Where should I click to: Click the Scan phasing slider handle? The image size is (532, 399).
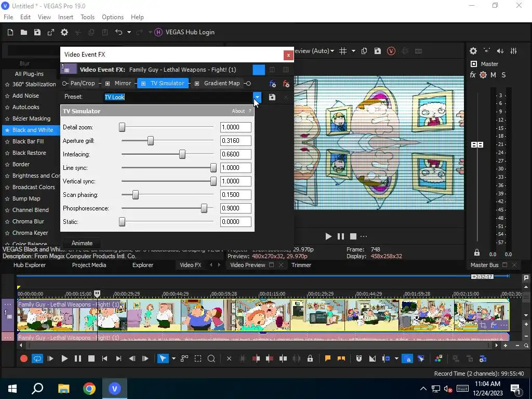coord(136,195)
